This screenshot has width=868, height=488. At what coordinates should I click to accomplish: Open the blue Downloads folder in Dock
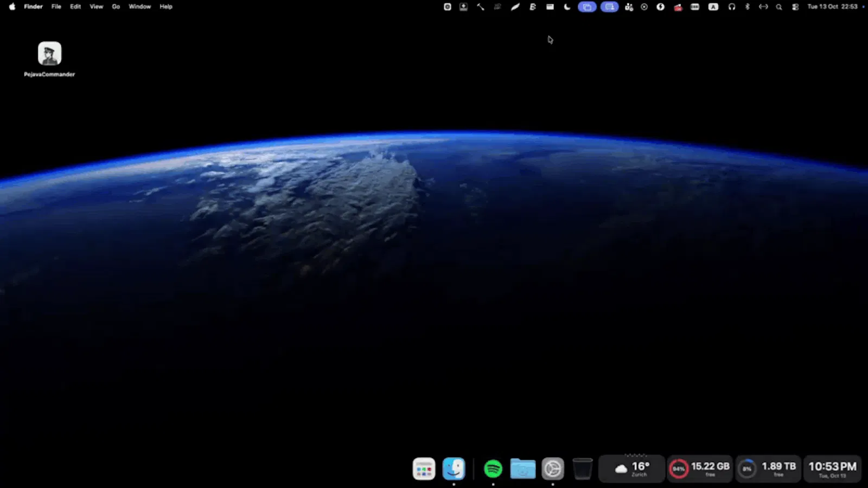[x=523, y=469]
